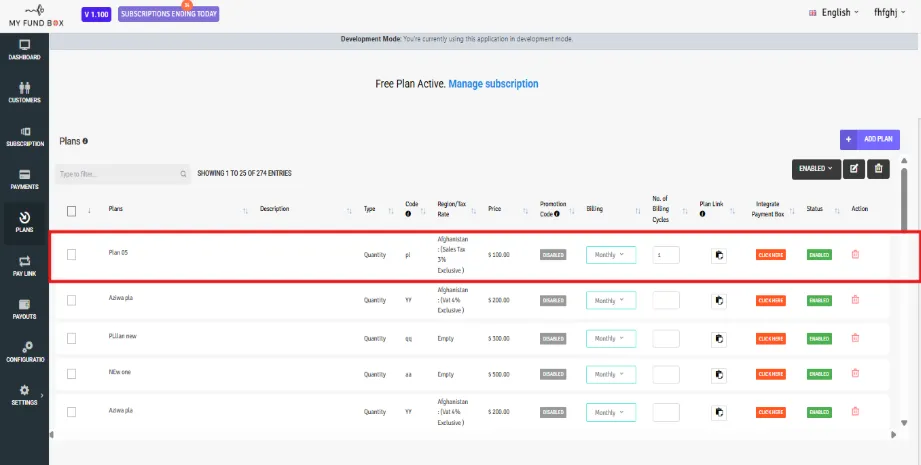
Task: Sort by the Description column arrows
Action: pos(349,211)
